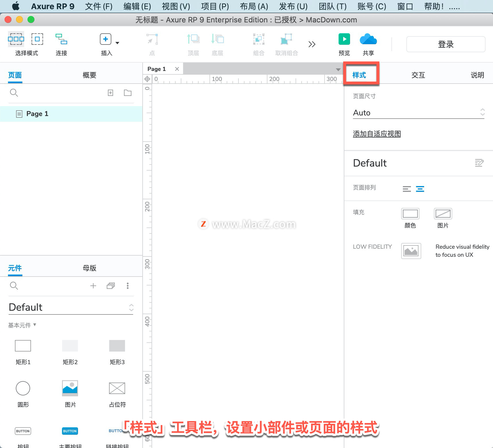Open the canvas tab list dropdown arrow

338,69
